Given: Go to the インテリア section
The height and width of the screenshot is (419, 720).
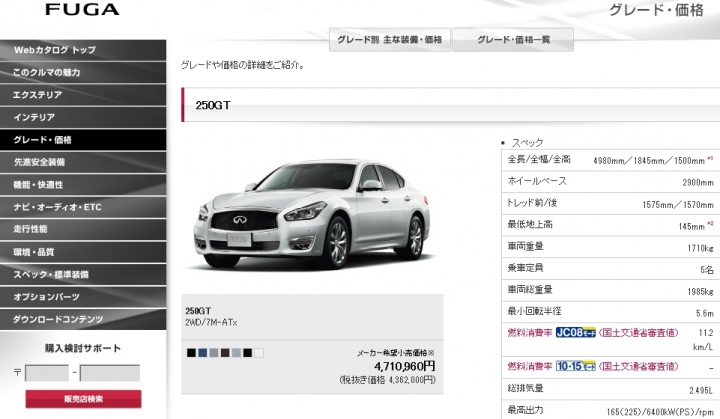Looking at the screenshot, I should click(83, 118).
